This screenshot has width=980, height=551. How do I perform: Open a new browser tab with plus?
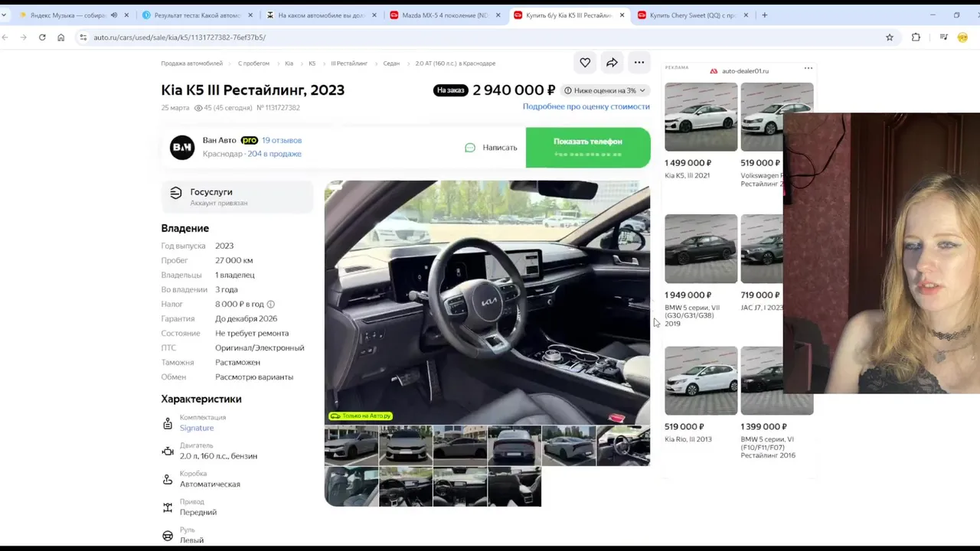pos(764,15)
